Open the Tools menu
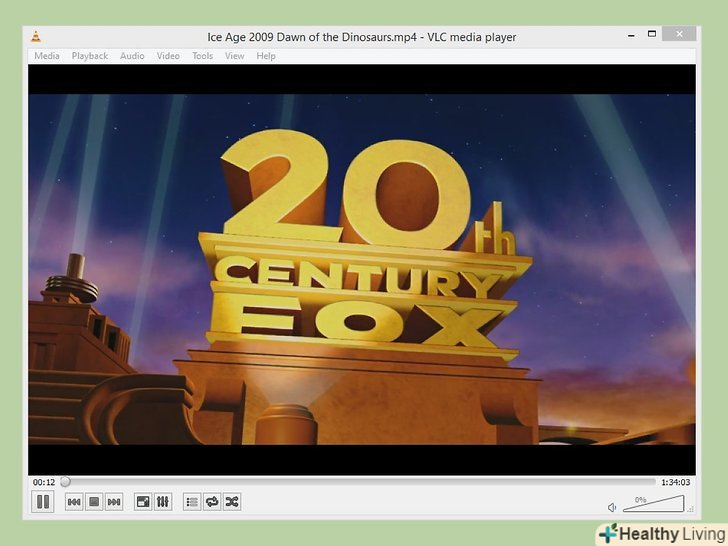728x546 pixels. tap(202, 56)
